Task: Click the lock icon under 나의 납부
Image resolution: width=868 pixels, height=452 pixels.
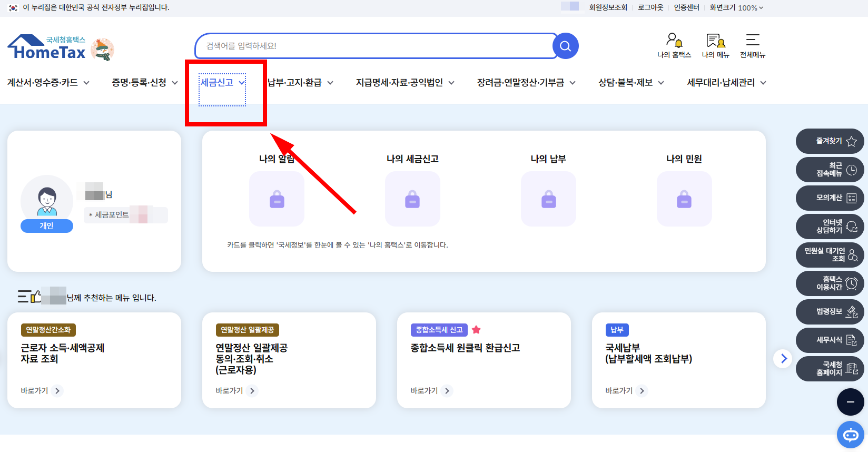Action: [548, 200]
